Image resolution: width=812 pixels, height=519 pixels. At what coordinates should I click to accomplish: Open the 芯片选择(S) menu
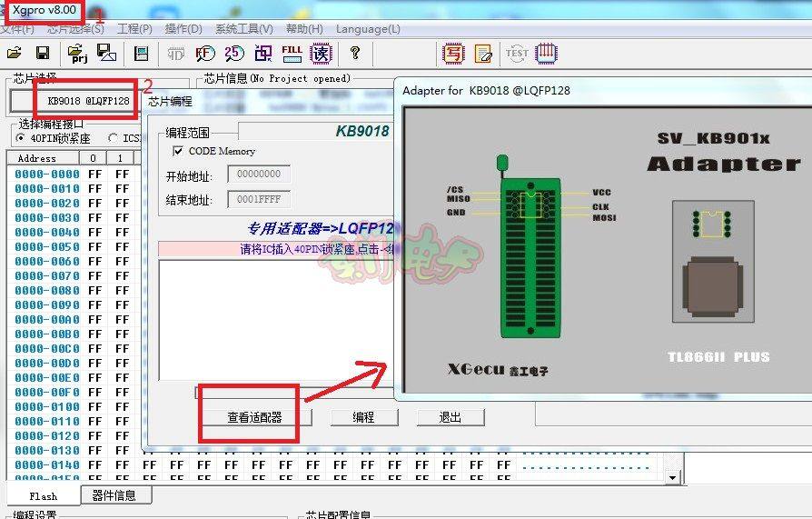(75, 29)
